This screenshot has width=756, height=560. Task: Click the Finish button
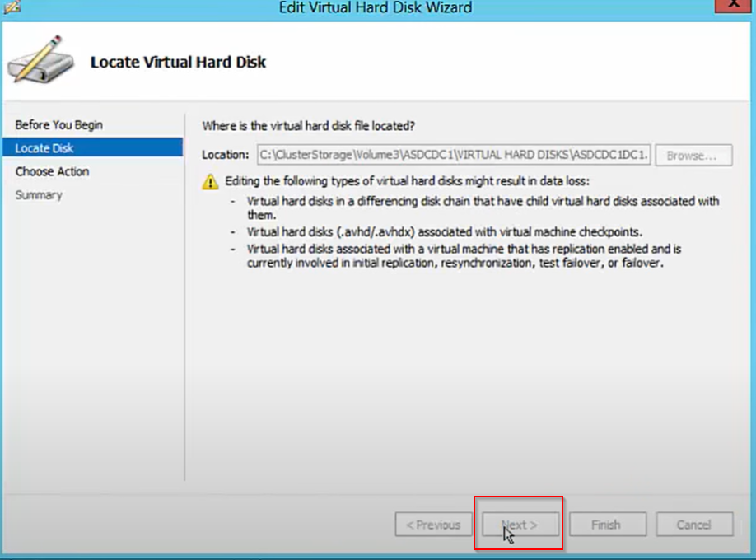click(608, 525)
